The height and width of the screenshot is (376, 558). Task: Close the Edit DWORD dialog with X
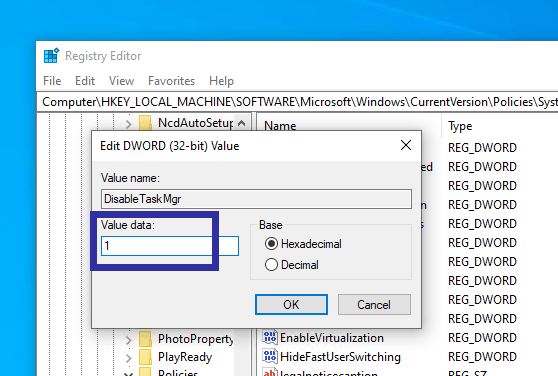(x=406, y=145)
